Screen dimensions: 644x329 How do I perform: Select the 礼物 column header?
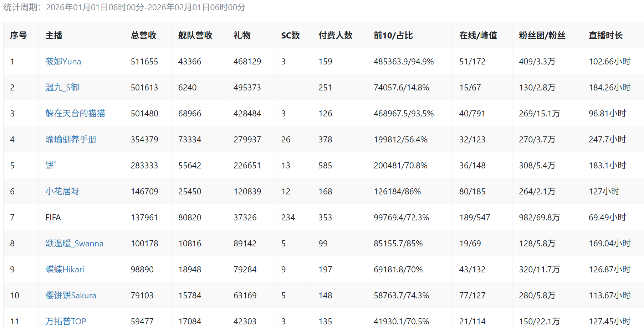tap(242, 35)
